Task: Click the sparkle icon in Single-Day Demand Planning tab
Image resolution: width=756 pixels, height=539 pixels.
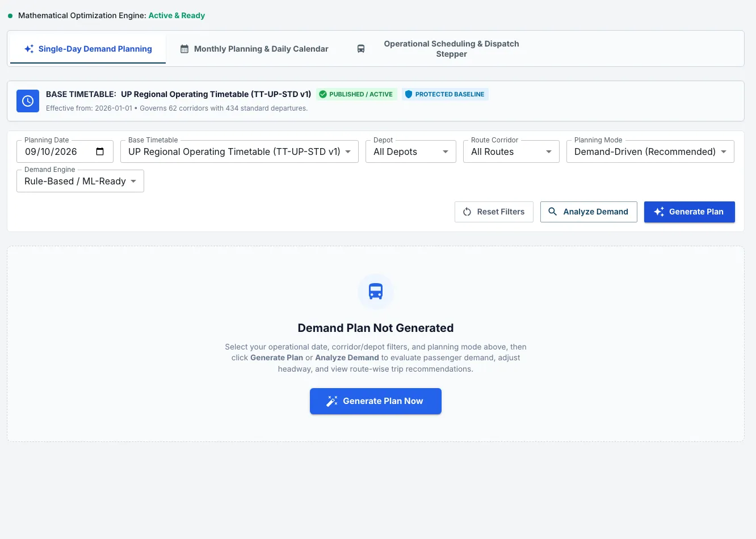Action: 29,49
